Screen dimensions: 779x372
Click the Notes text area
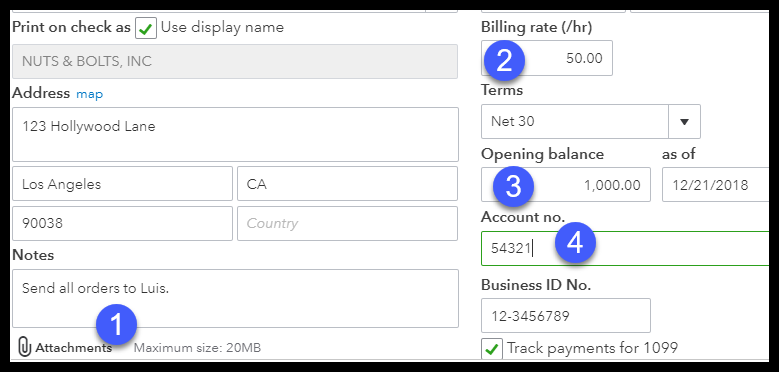[x=235, y=298]
